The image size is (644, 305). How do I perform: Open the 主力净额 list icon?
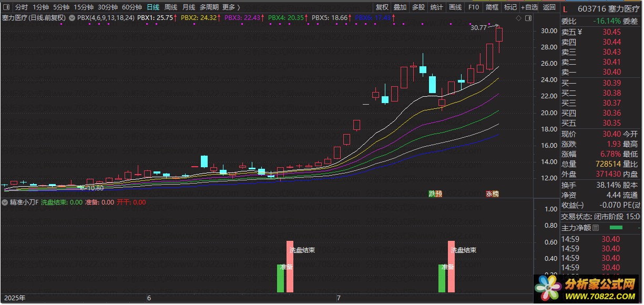tap(596, 228)
